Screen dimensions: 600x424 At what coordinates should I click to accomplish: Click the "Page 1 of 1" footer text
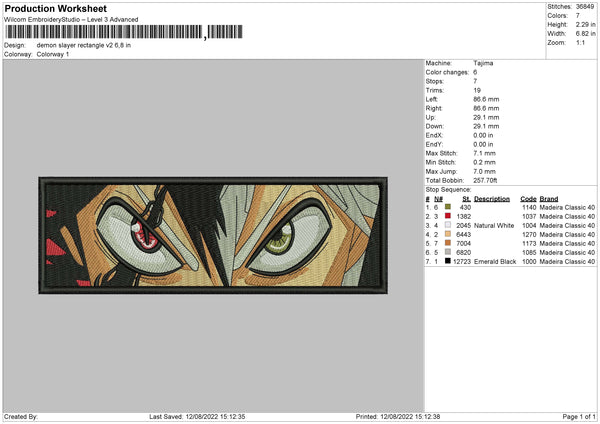coord(579,417)
